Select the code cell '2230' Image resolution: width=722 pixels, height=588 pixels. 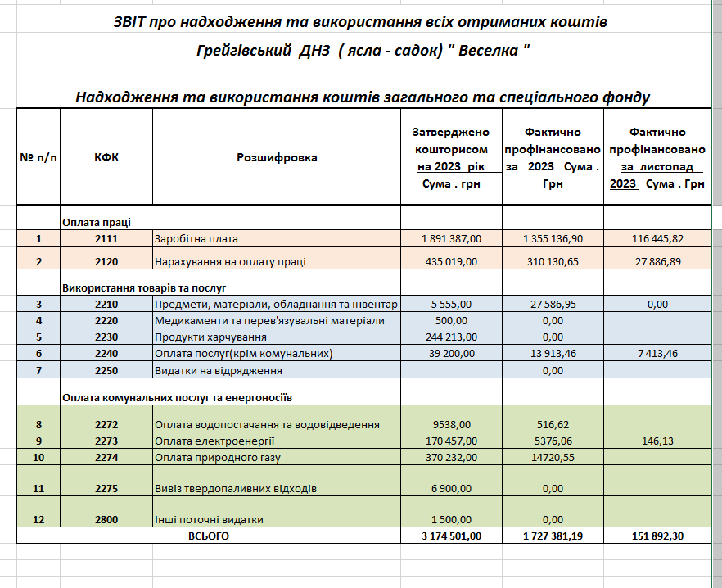106,337
